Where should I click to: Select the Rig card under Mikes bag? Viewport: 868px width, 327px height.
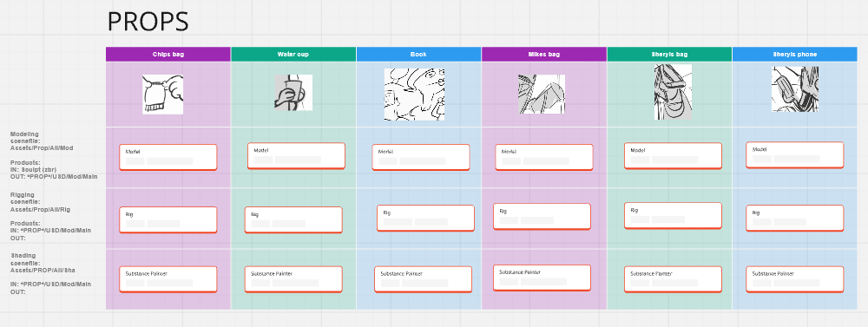(x=542, y=216)
